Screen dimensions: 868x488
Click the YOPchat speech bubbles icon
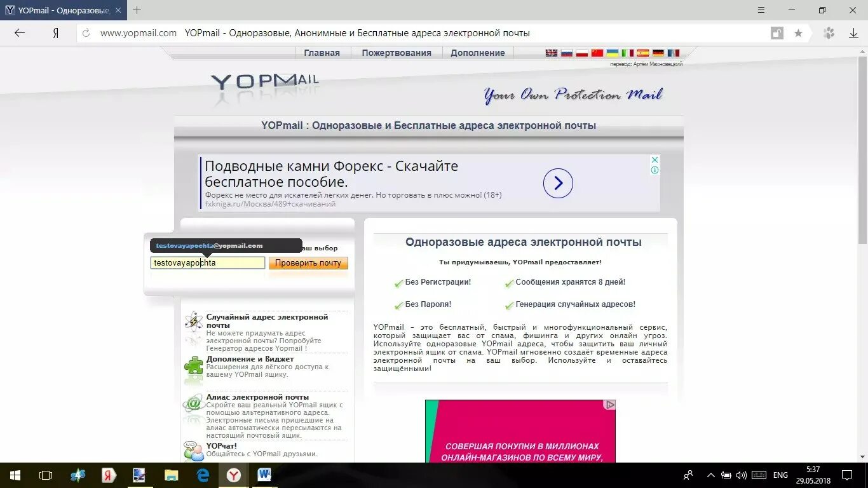click(x=193, y=451)
